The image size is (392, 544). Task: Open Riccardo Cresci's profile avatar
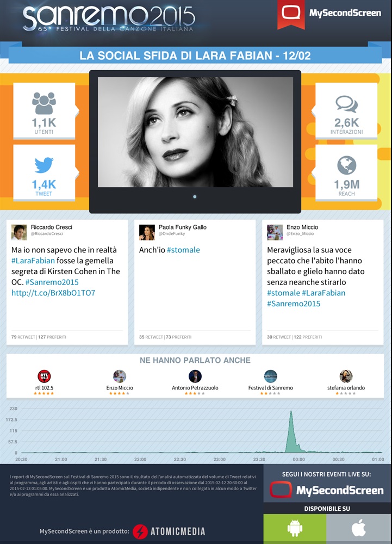[x=18, y=232]
